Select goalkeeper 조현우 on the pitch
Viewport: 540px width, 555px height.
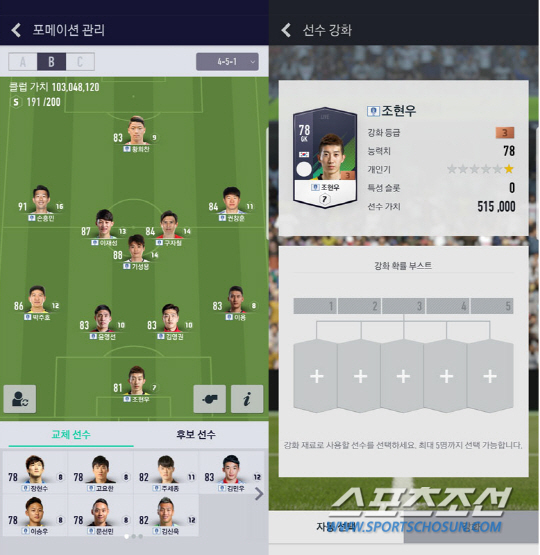136,385
